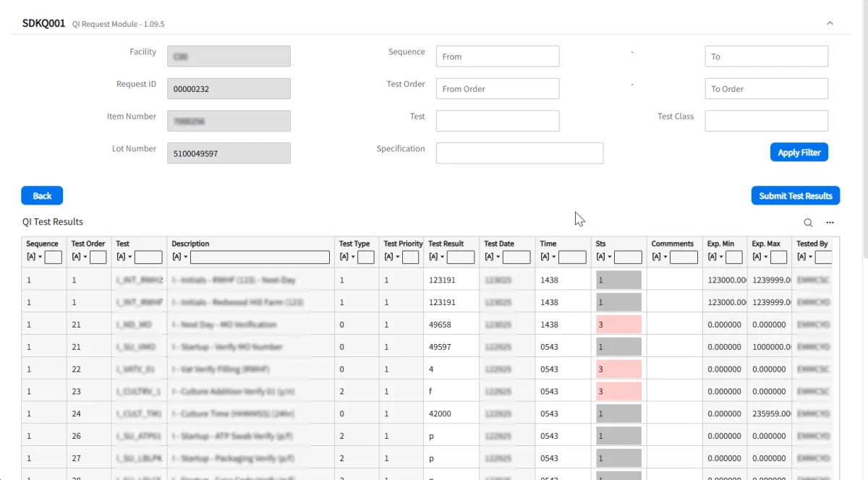Open the three-dot more options menu
This screenshot has width=868, height=480.
(x=830, y=223)
